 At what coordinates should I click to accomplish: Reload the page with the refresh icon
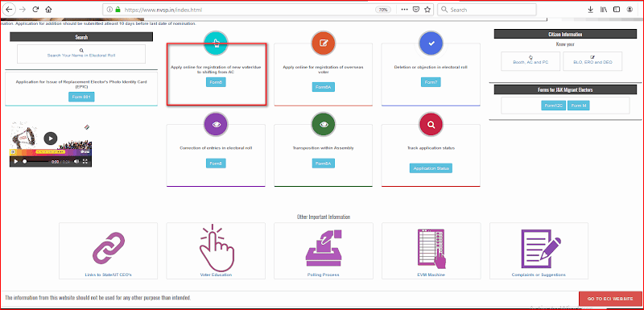point(35,10)
